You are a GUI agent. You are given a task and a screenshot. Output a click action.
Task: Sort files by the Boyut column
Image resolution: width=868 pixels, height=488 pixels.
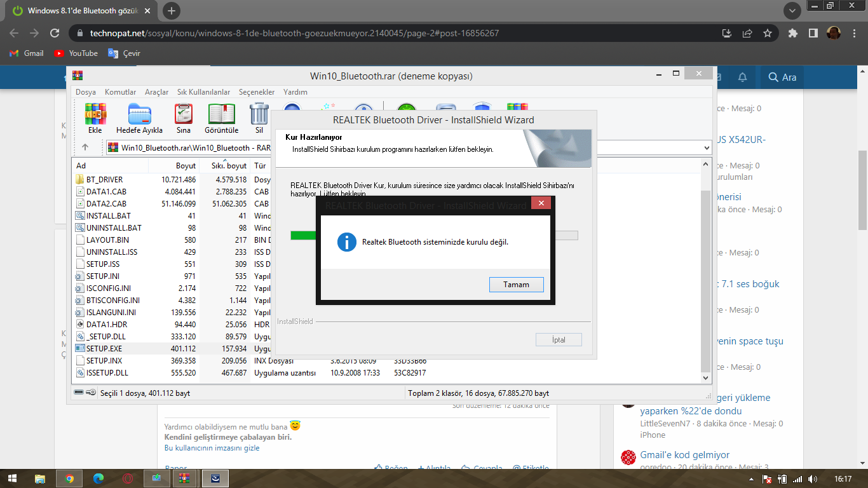173,166
